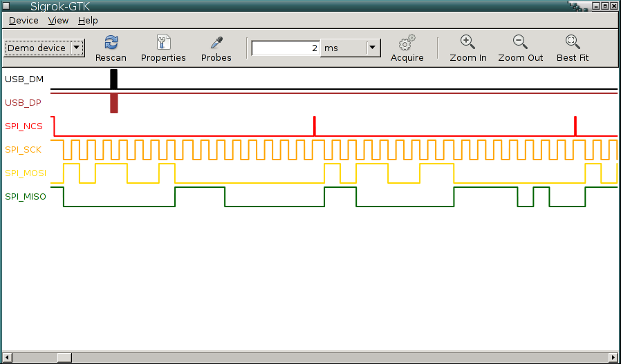Select the USB_DP signal label
The height and width of the screenshot is (364, 621).
[23, 103]
